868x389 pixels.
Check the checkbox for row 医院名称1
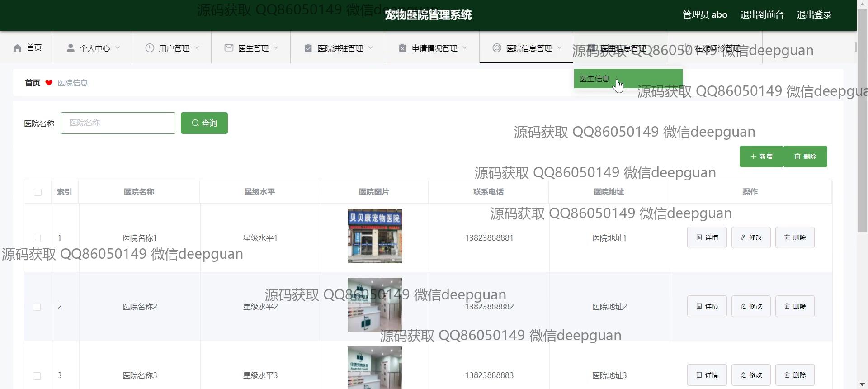37,238
